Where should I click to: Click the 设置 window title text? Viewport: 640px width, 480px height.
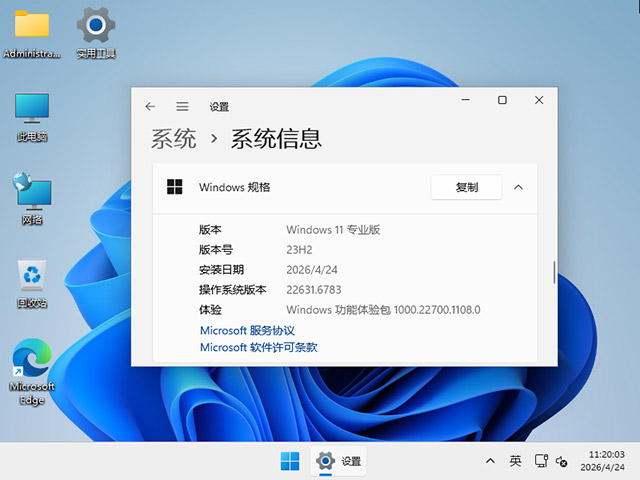(219, 107)
